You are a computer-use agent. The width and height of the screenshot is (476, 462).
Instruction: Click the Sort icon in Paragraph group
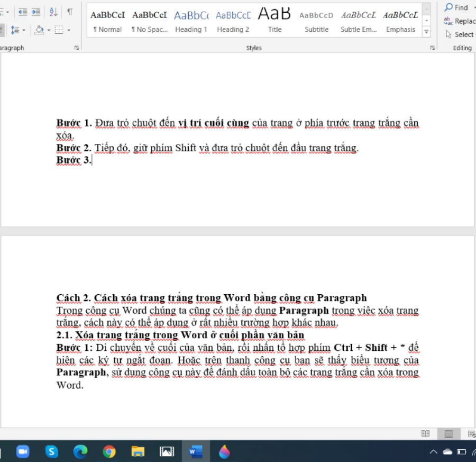53,12
